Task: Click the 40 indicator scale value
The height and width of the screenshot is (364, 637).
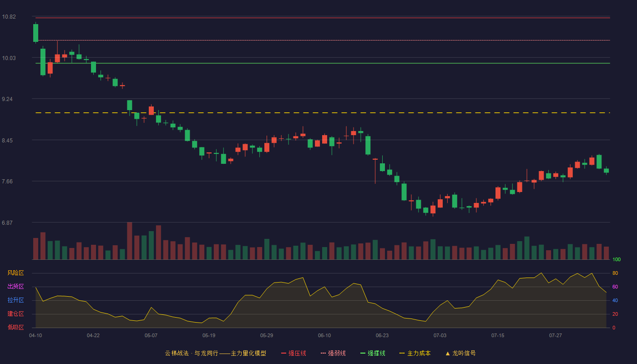Action: click(615, 300)
